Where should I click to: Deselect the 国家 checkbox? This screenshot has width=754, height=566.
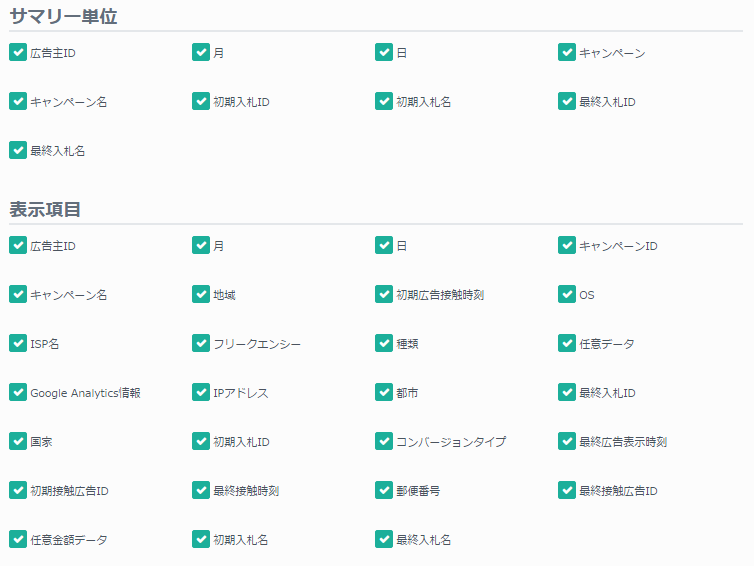click(18, 441)
